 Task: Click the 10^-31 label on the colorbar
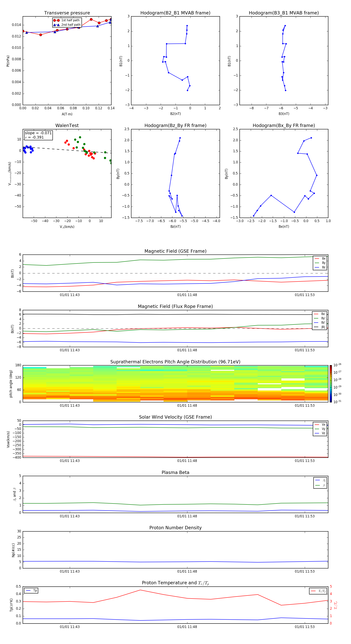[337, 402]
